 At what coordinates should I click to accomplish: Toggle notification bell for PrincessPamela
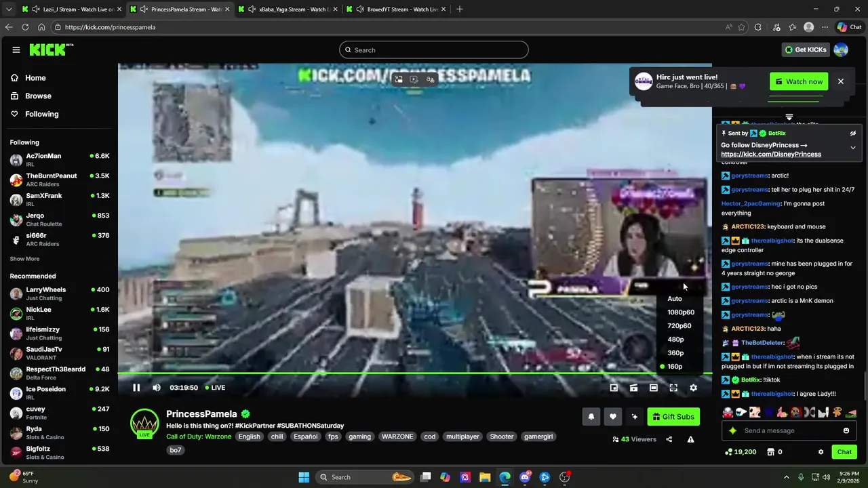coord(591,417)
